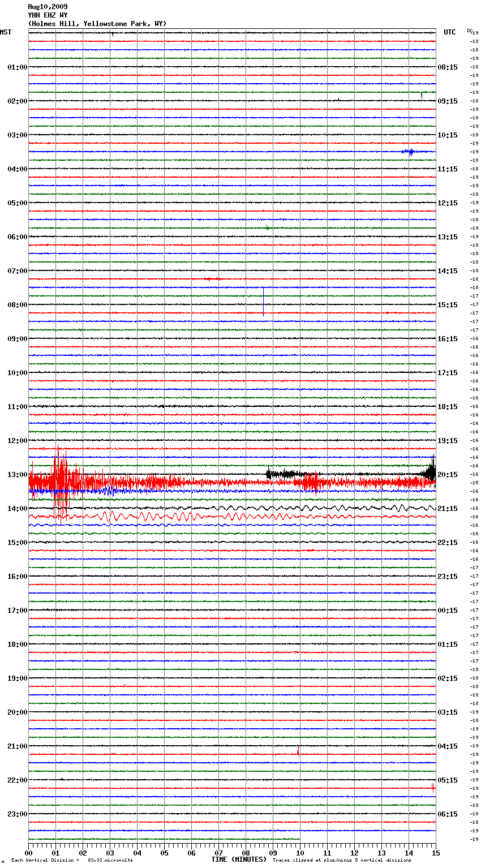Click the MST axis header
Image resolution: width=481 pixels, height=868 pixels.
click(x=6, y=32)
